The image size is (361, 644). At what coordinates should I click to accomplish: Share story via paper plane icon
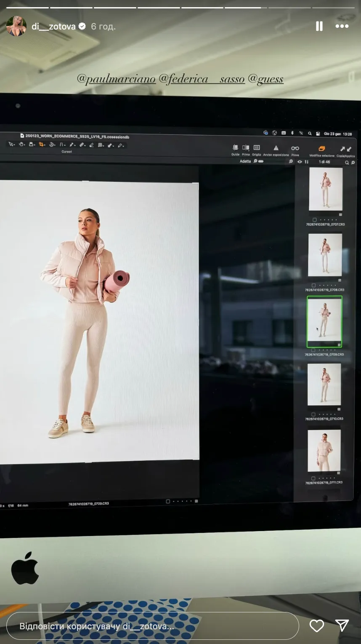click(342, 626)
